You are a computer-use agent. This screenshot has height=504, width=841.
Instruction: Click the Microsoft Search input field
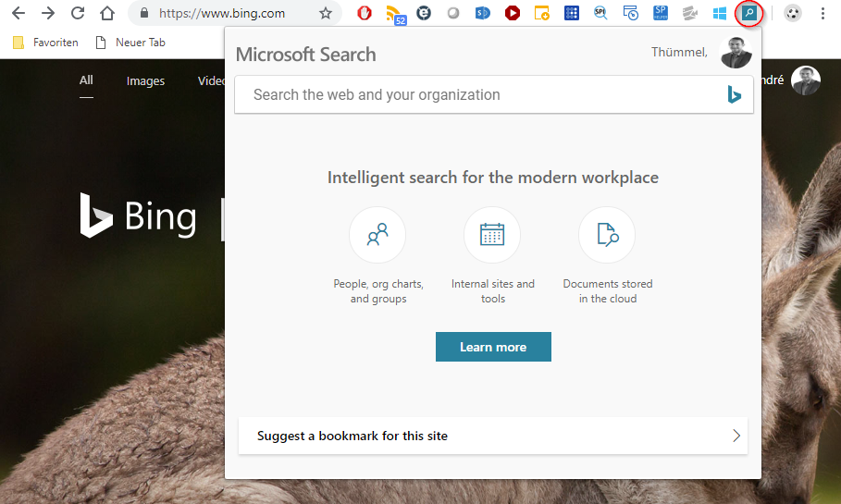[493, 94]
